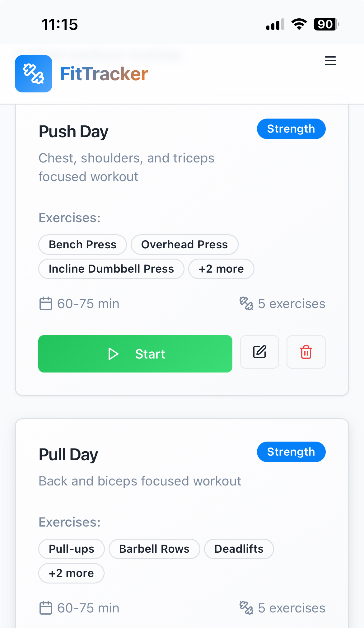Select the Bench Press exercise chip
The height and width of the screenshot is (628, 364).
(x=82, y=245)
